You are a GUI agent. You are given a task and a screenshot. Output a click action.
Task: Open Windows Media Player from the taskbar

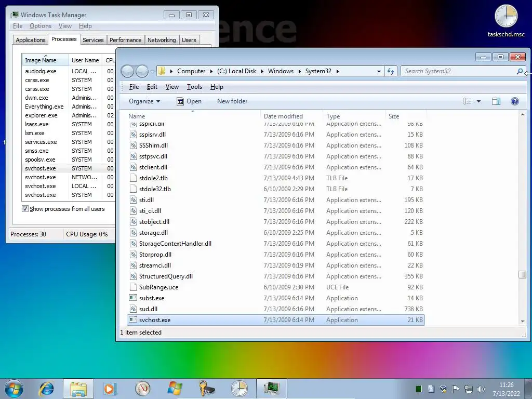(x=110, y=389)
